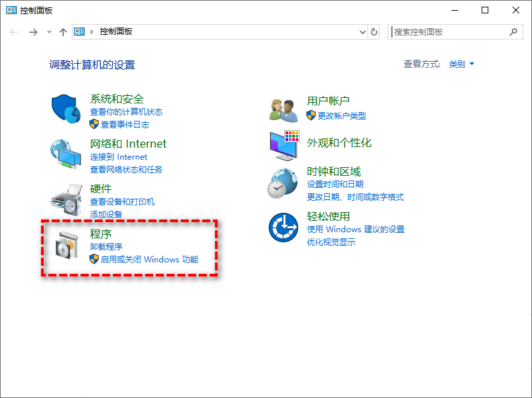Open the Programs disc box icon
532x398 pixels.
(67, 246)
